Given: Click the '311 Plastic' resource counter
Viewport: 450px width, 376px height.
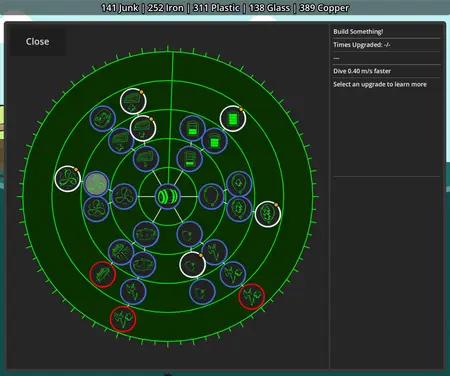Looking at the screenshot, I should click(216, 8).
